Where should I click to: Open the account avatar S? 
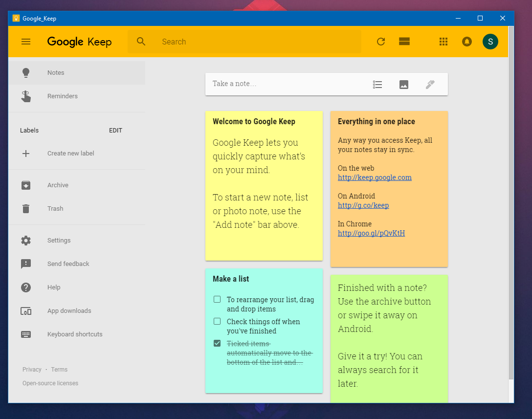click(490, 42)
